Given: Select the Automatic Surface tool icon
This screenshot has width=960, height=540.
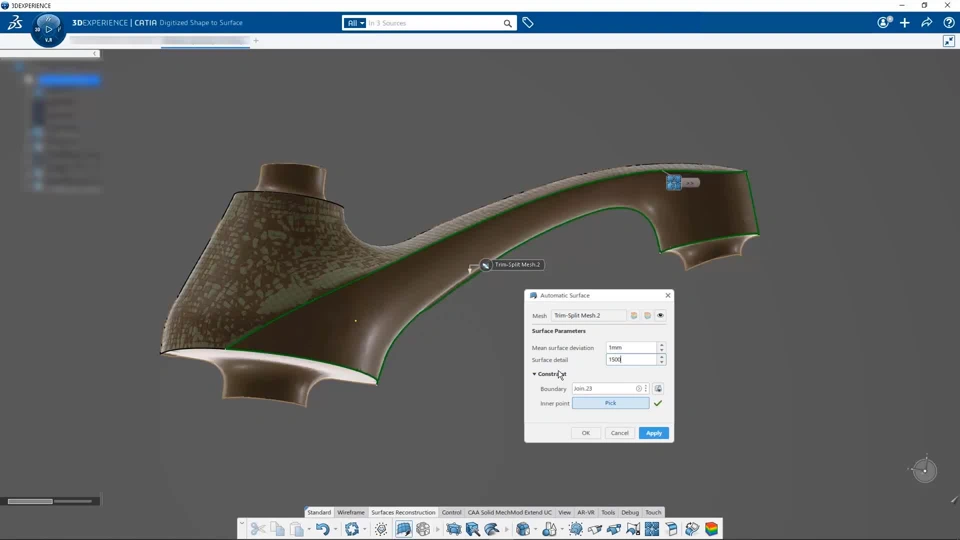Looking at the screenshot, I should [403, 529].
